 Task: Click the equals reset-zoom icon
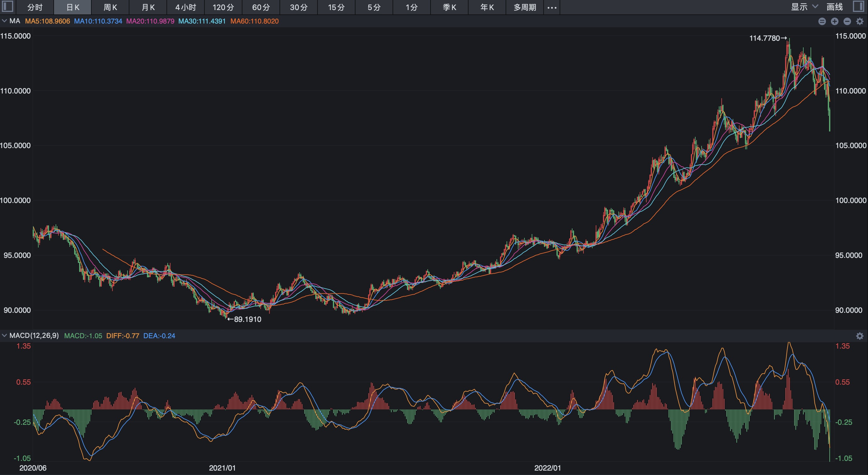(822, 22)
